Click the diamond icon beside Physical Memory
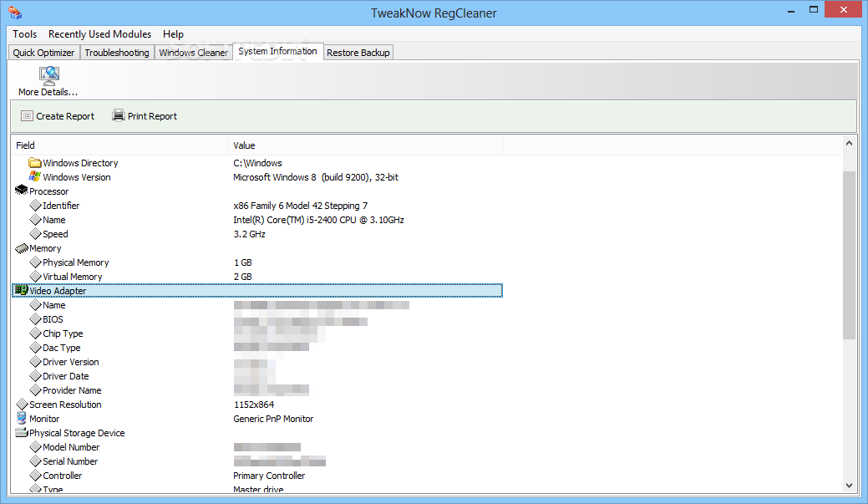Image resolution: width=868 pixels, height=504 pixels. 35,262
